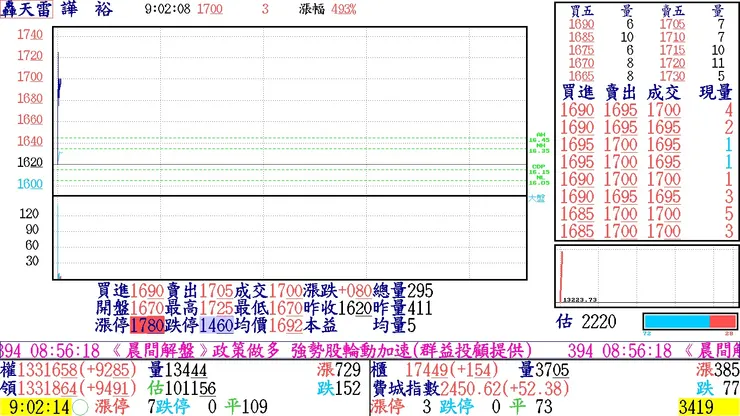Click the opening price bar on the intraday chart
The image size is (740, 416).
point(58,108)
